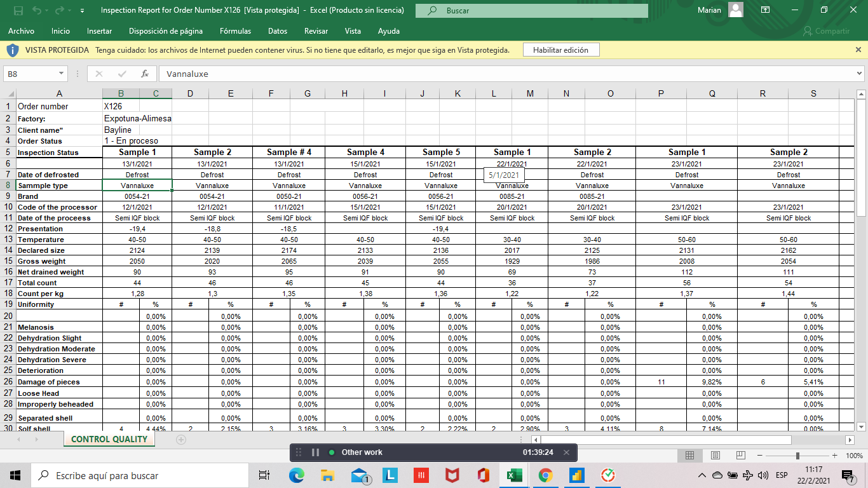
Task: Switch to Page Layout view icon
Action: (715, 456)
